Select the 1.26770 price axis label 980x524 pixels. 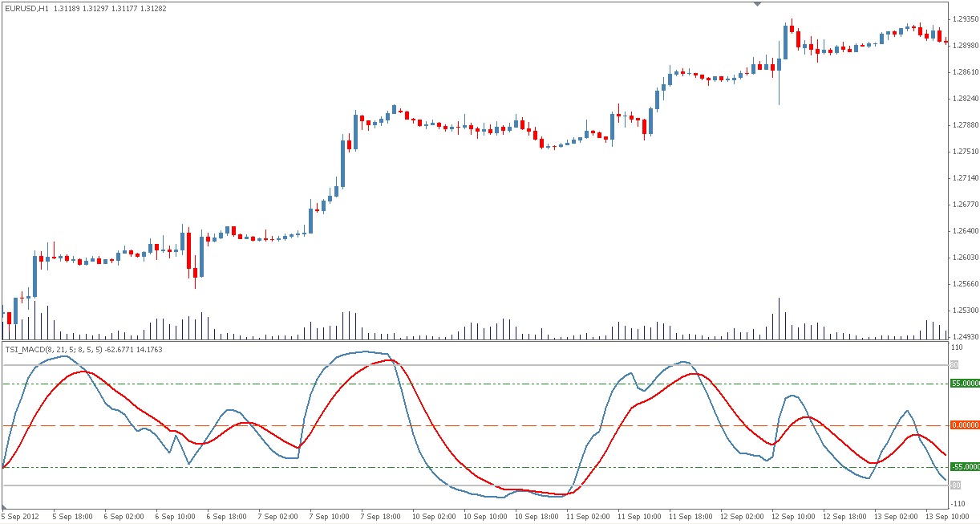coord(966,204)
